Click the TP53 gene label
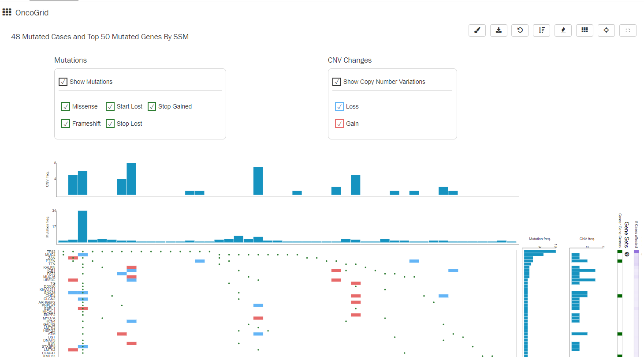The image size is (644, 357). click(51, 252)
